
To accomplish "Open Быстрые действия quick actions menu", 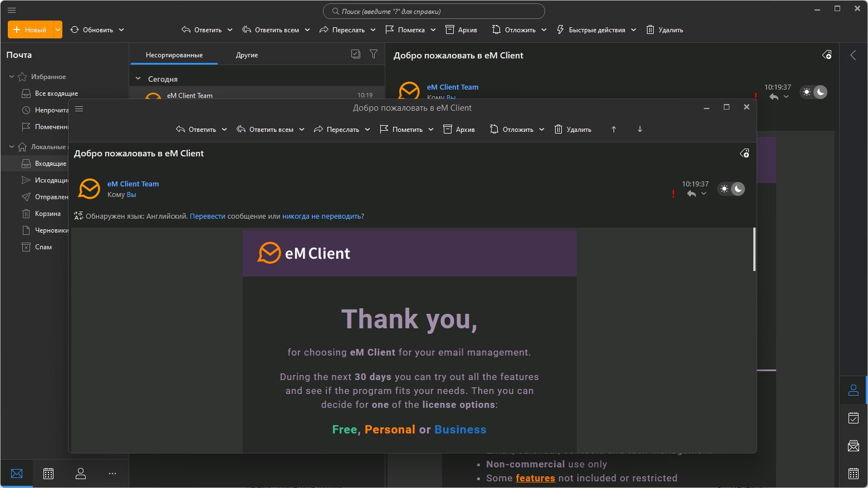I will (596, 30).
